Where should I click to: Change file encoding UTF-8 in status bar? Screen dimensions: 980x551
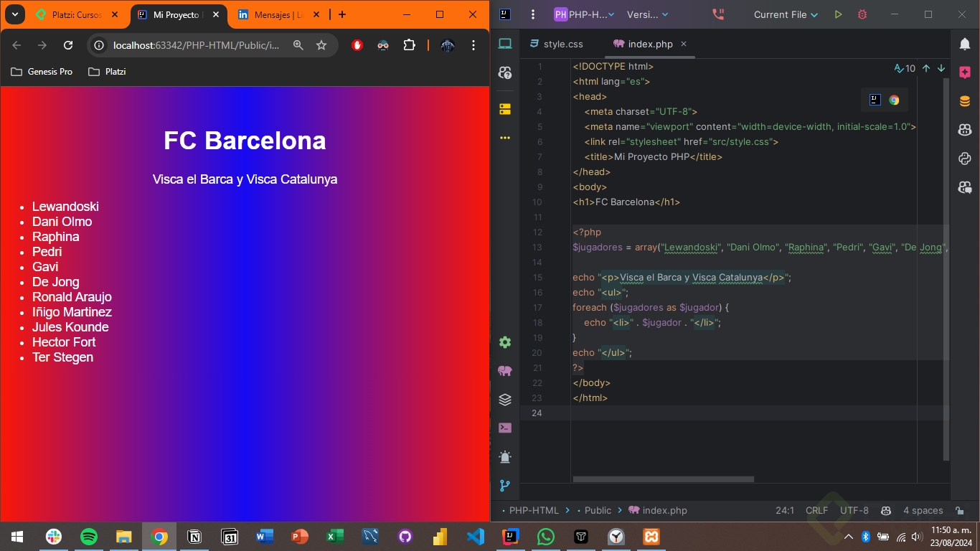click(x=854, y=511)
